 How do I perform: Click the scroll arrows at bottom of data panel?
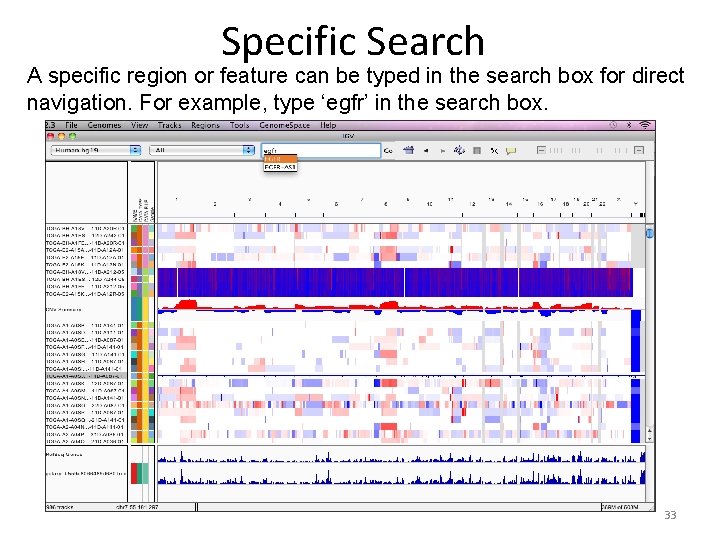click(x=649, y=433)
